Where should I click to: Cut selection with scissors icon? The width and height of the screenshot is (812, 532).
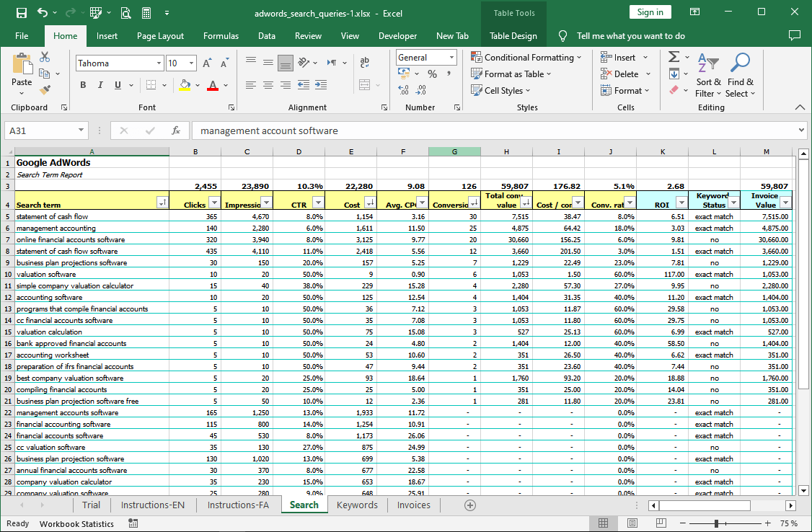tap(45, 57)
